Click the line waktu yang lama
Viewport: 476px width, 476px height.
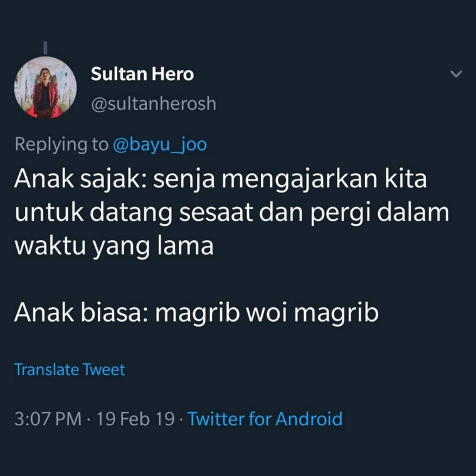114,246
